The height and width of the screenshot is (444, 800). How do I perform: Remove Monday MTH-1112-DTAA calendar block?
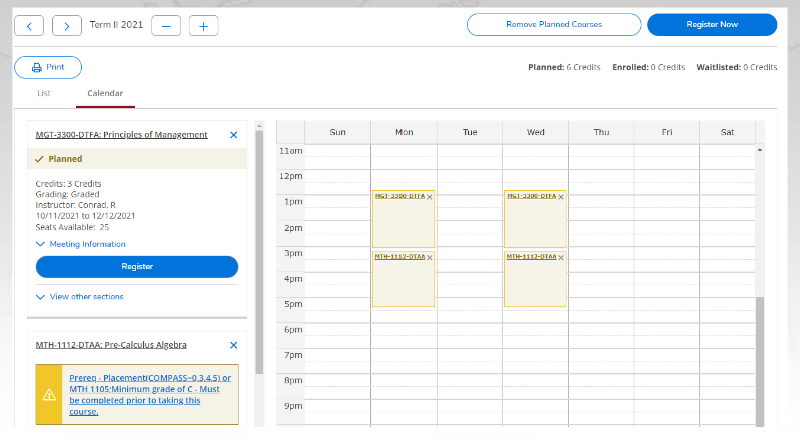[x=430, y=258]
